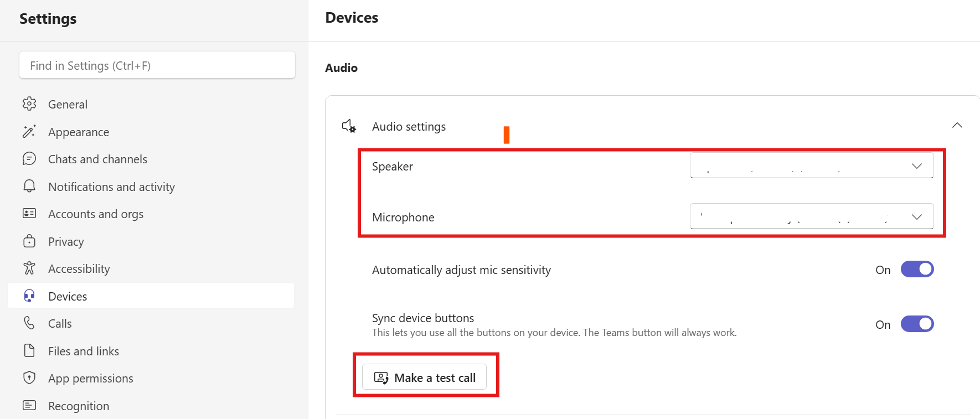Click the Calls phone icon
The width and height of the screenshot is (980, 419).
pos(29,323)
